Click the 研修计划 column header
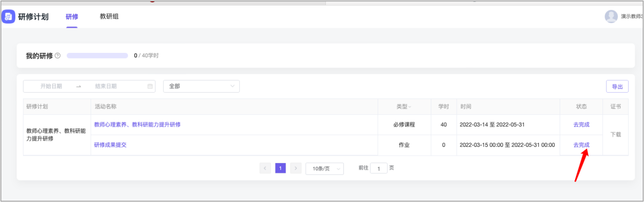The height and width of the screenshot is (202, 644). 57,107
